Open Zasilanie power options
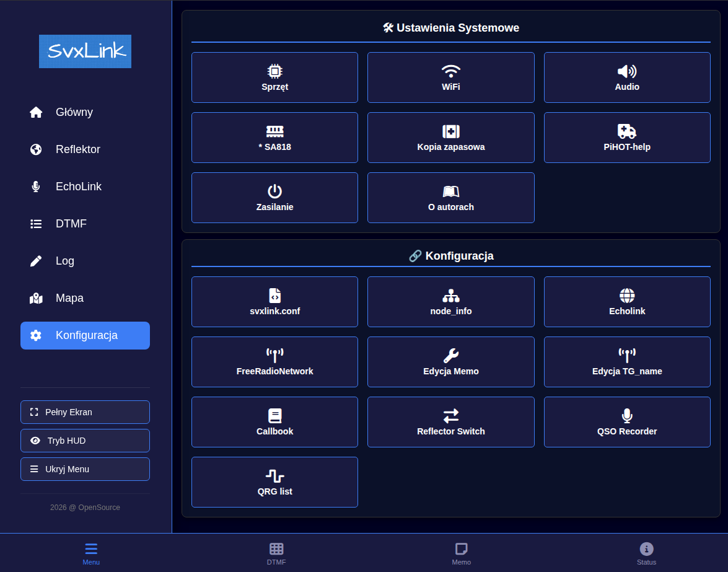The width and height of the screenshot is (728, 572). [x=274, y=198]
